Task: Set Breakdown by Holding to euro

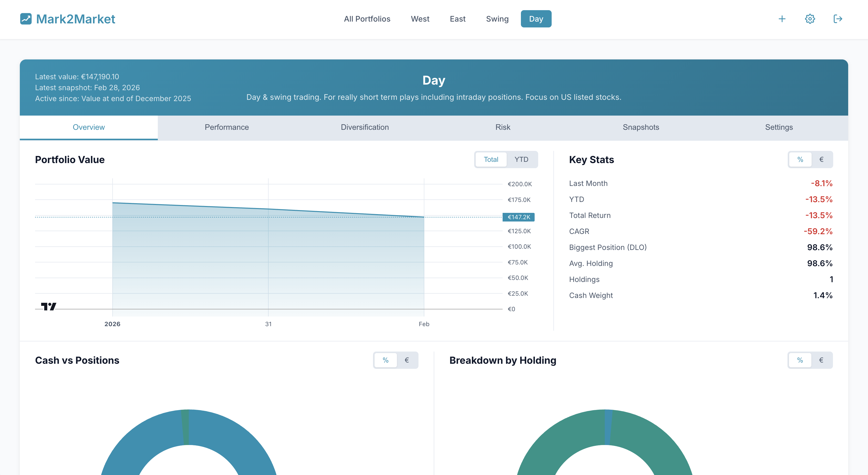Action: tap(821, 360)
